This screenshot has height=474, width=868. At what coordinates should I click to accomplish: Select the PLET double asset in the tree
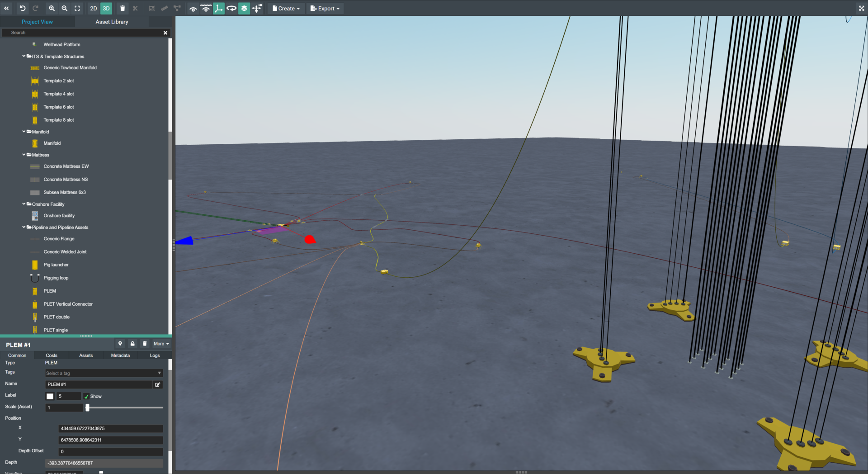[56, 317]
